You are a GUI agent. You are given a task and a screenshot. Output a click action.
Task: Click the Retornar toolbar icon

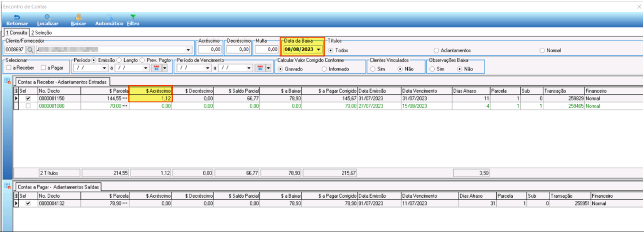(17, 20)
